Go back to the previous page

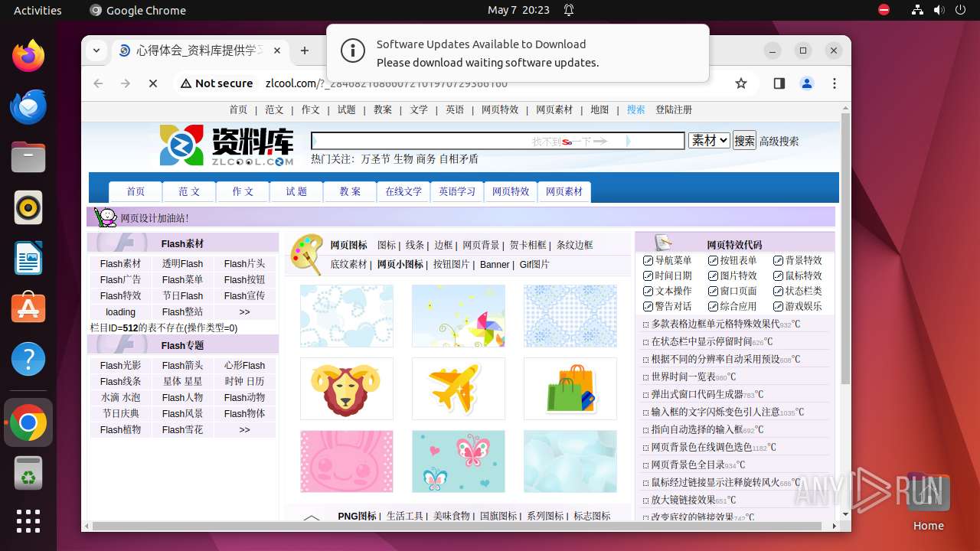click(98, 83)
